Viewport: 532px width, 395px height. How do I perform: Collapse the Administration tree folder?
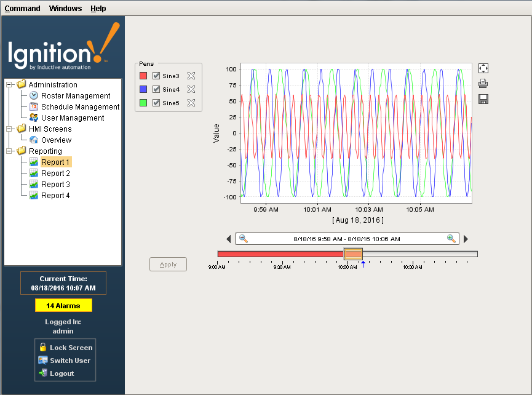9,85
